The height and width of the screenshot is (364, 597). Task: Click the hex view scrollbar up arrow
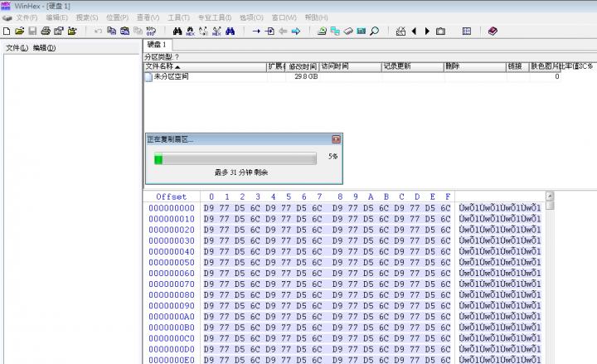tap(550, 196)
